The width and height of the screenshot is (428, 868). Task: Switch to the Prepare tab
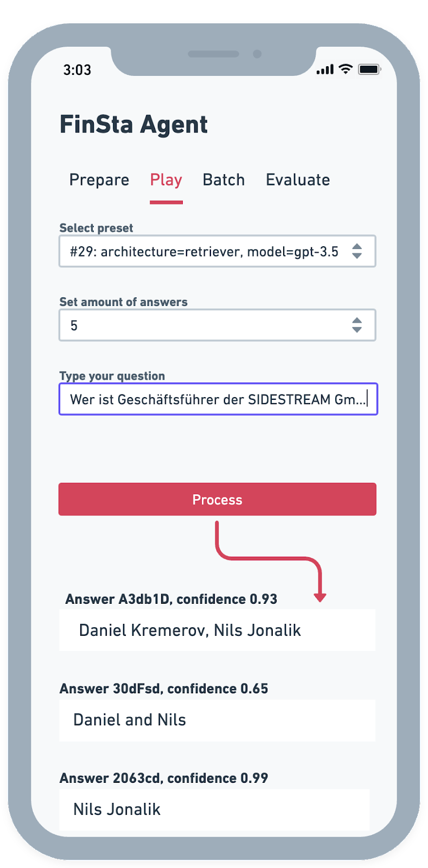point(99,180)
